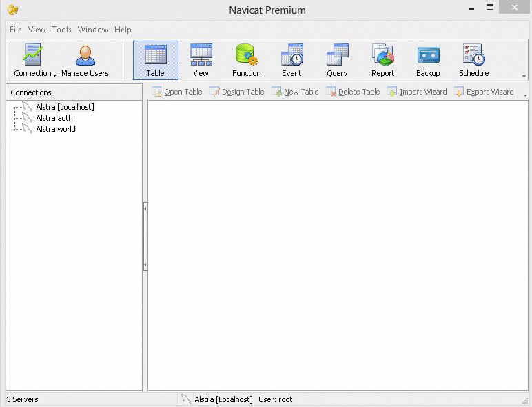Viewport: 532px width, 407px height.
Task: Click the MySQL icon beside Alstra auth
Action: 27,117
